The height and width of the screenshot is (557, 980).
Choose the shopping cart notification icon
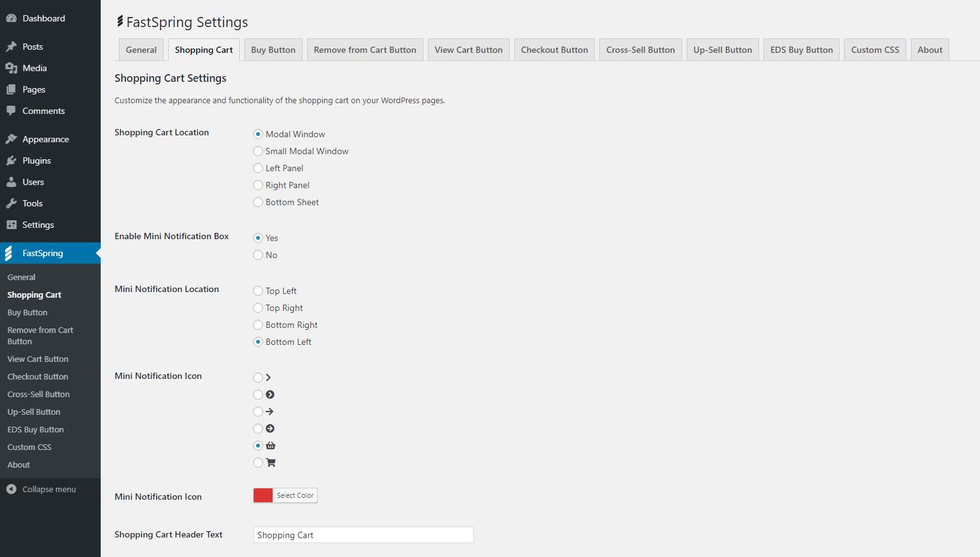[258, 463]
